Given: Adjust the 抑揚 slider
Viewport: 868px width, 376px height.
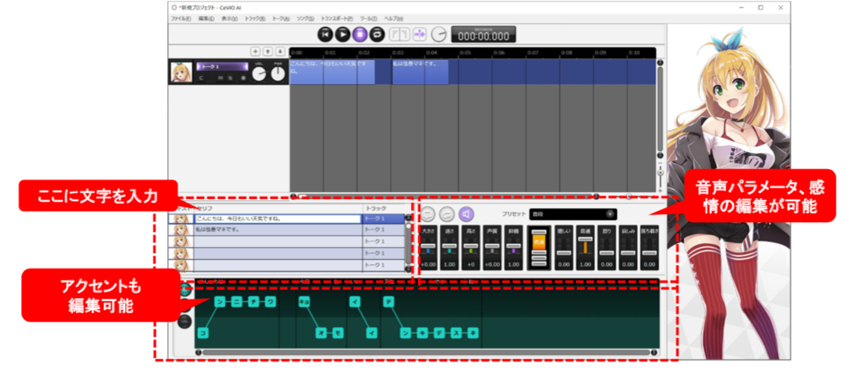Looking at the screenshot, I should click(513, 246).
